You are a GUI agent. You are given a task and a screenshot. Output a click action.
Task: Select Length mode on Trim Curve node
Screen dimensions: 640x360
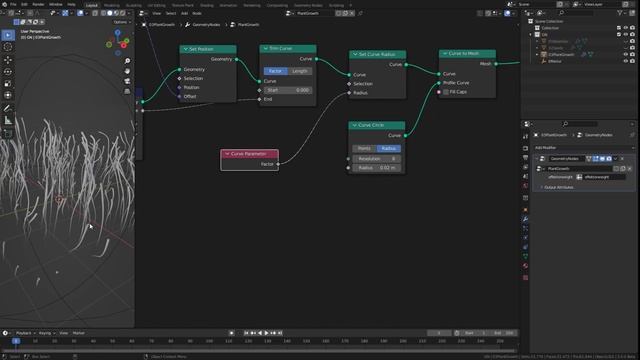click(x=300, y=71)
